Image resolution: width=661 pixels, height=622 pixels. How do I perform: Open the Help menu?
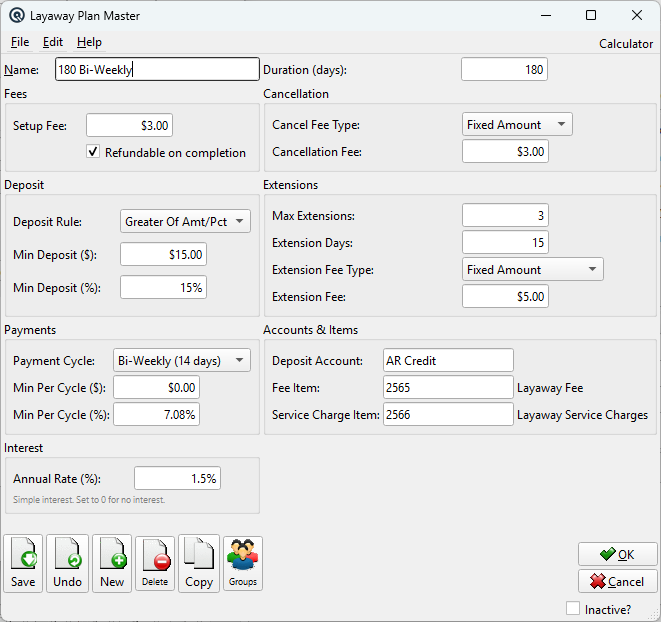(89, 42)
